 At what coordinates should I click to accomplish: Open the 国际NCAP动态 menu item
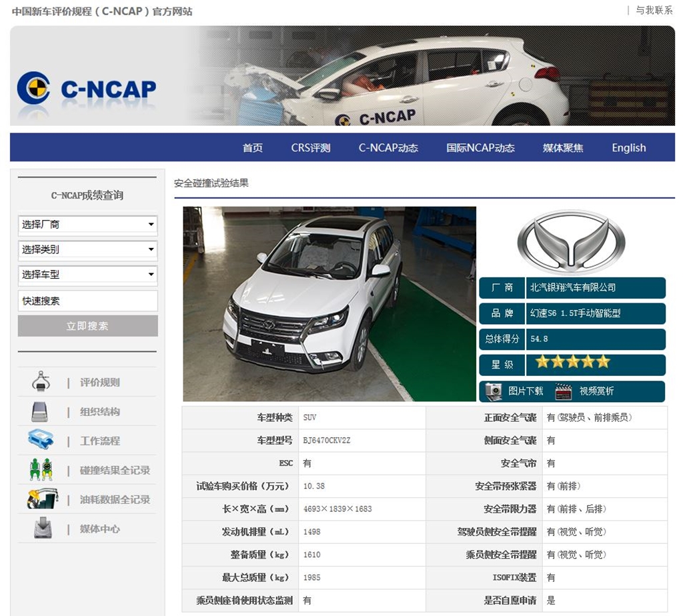coord(480,148)
